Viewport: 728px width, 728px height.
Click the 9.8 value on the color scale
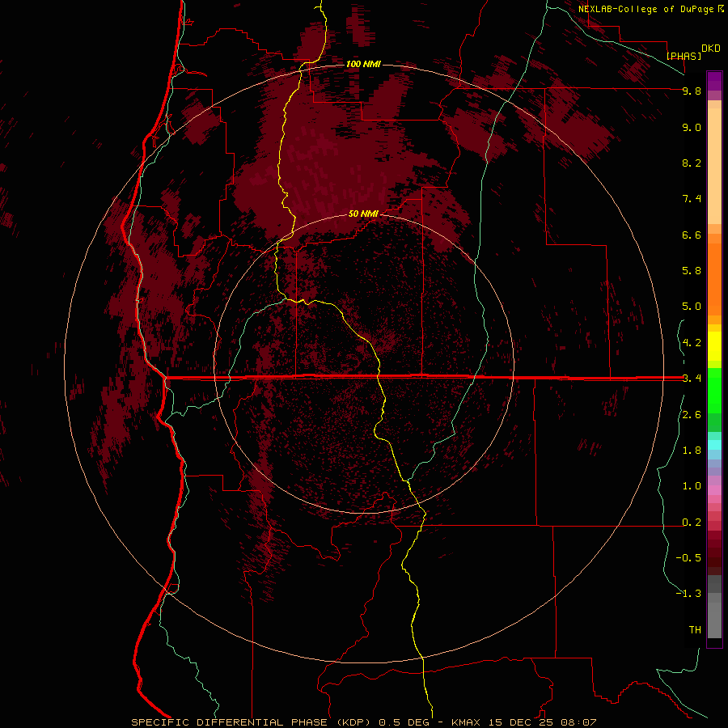pos(692,91)
